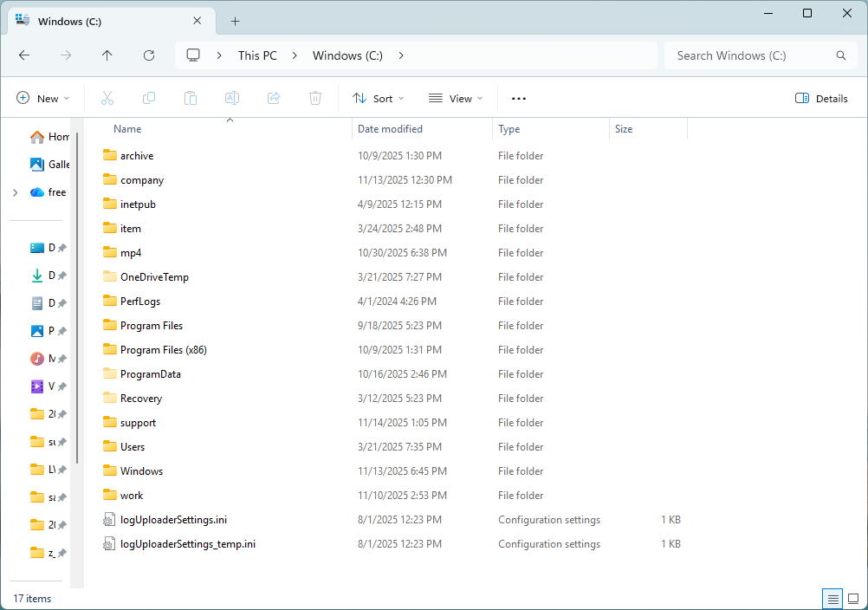Expand the OneDrive tree node chevron
The height and width of the screenshot is (610, 868).
click(16, 192)
